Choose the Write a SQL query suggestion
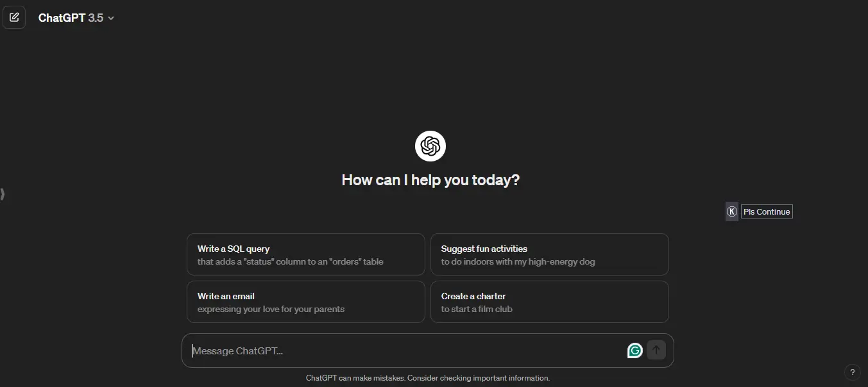The height and width of the screenshot is (387, 868). click(305, 254)
